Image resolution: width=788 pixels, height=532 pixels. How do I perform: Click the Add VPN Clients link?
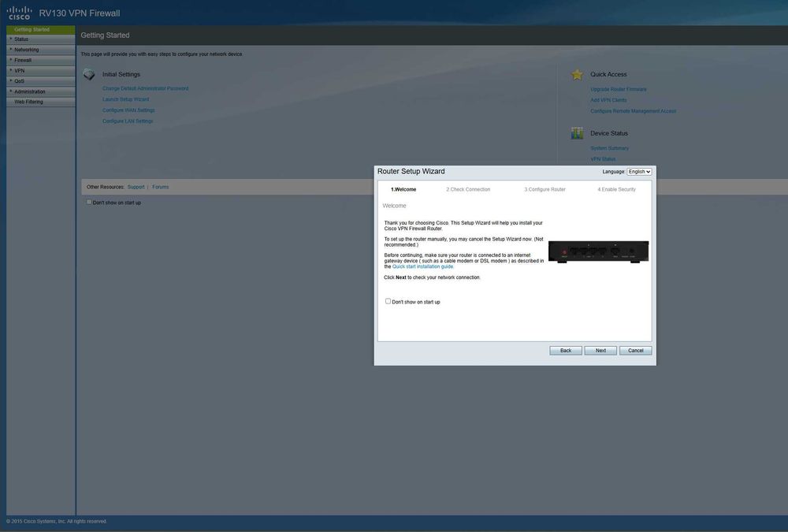[608, 100]
